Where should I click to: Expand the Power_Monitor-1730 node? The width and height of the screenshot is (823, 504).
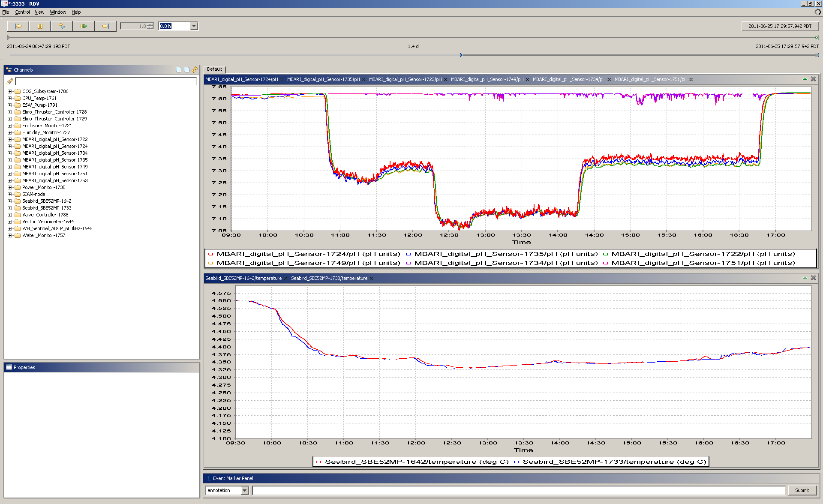[x=9, y=187]
